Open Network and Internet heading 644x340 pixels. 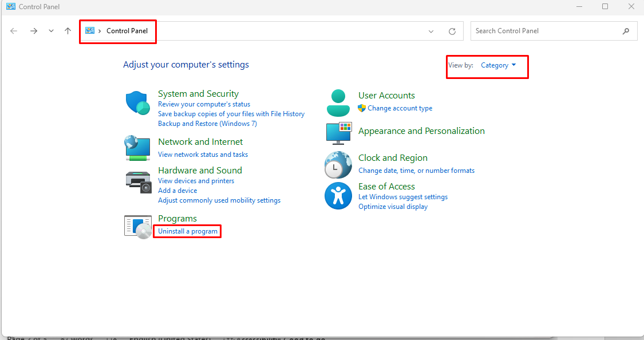pyautogui.click(x=200, y=142)
